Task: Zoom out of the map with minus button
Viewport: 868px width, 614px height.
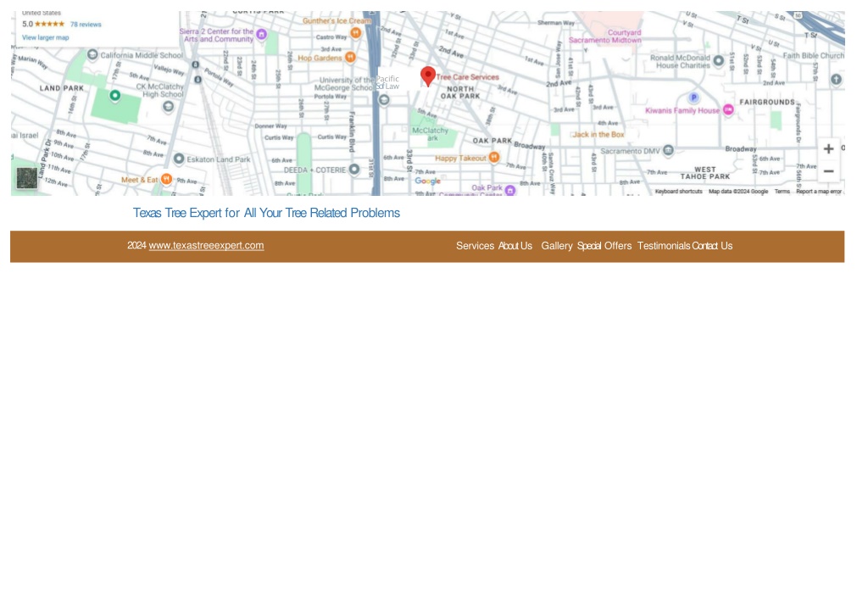Action: coord(828,171)
